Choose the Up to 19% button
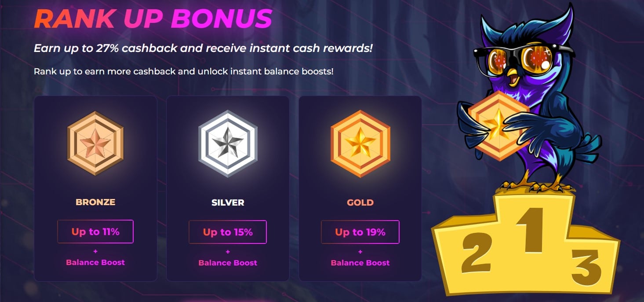The image size is (644, 302). pyautogui.click(x=360, y=232)
